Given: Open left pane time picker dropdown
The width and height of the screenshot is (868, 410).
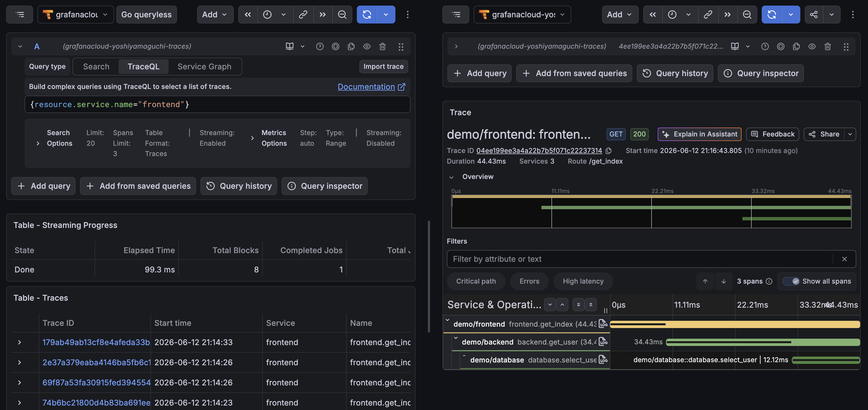Looking at the screenshot, I should [x=275, y=15].
